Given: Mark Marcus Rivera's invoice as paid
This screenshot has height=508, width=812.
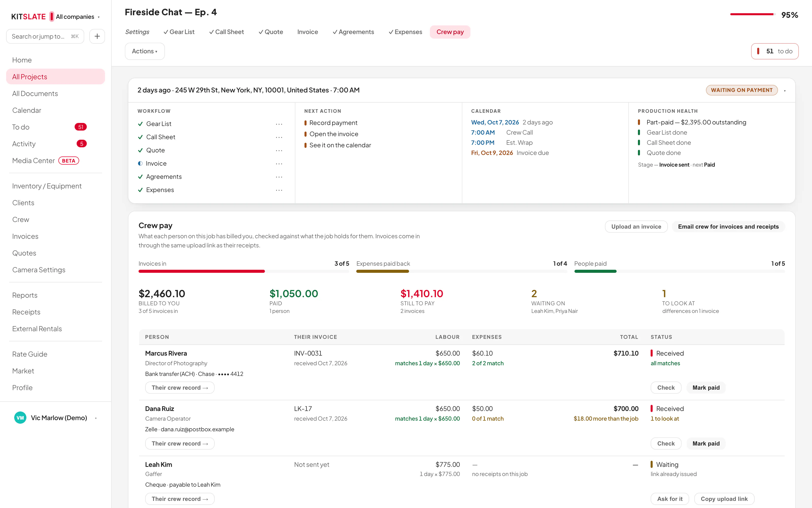Looking at the screenshot, I should click(706, 387).
